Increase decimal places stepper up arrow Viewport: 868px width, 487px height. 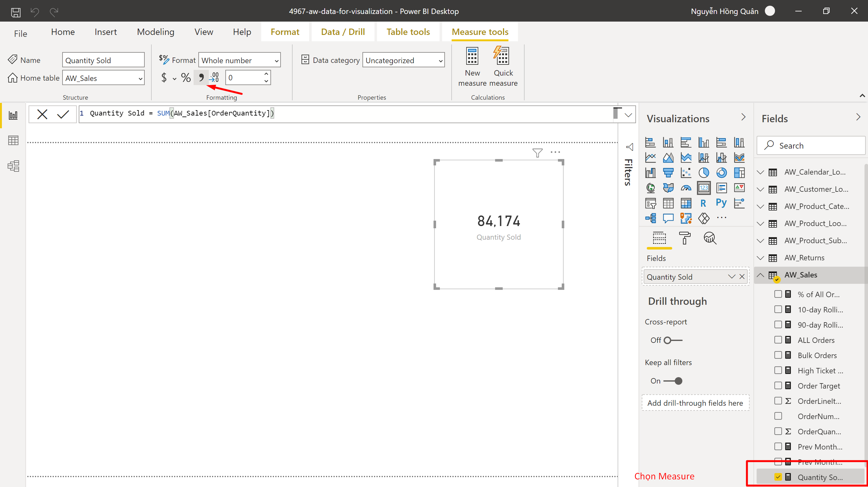coord(266,74)
